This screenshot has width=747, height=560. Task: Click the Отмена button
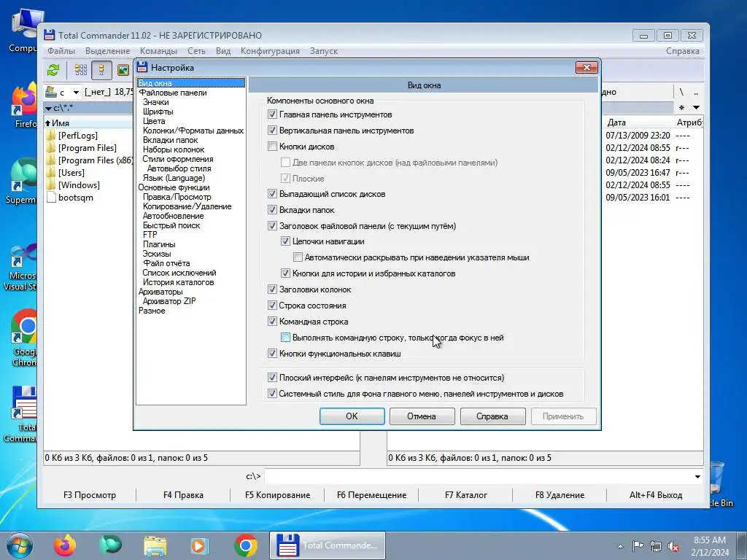click(422, 416)
